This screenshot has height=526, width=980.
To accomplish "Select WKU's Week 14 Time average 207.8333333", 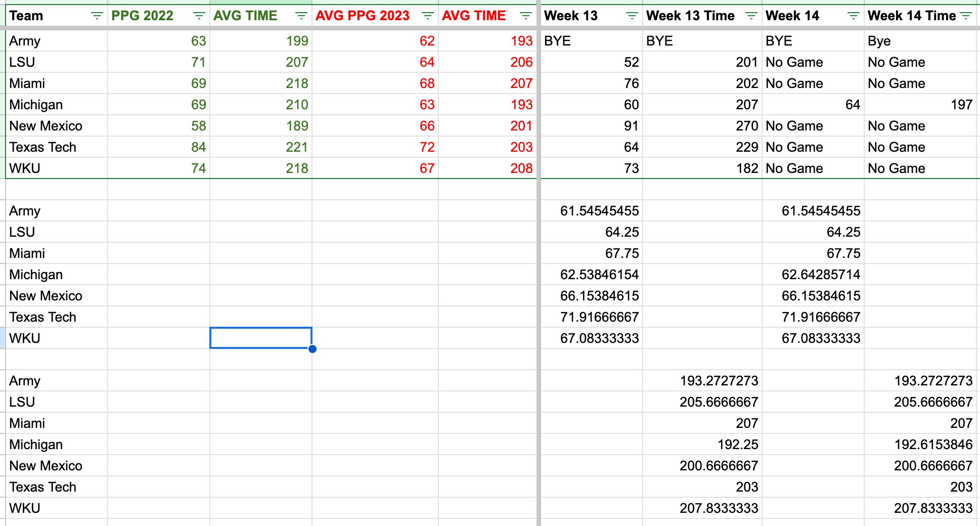I will pos(920,508).
